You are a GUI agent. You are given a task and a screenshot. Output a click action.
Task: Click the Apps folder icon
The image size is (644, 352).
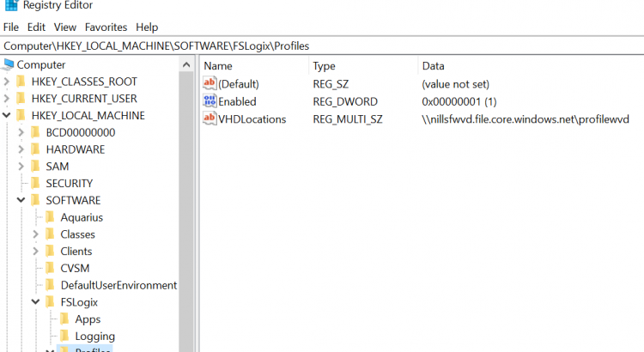click(x=65, y=319)
